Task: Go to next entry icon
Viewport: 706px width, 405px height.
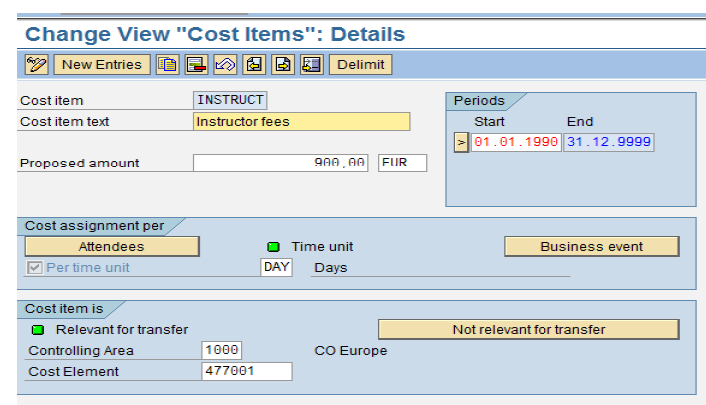Action: 283,65
